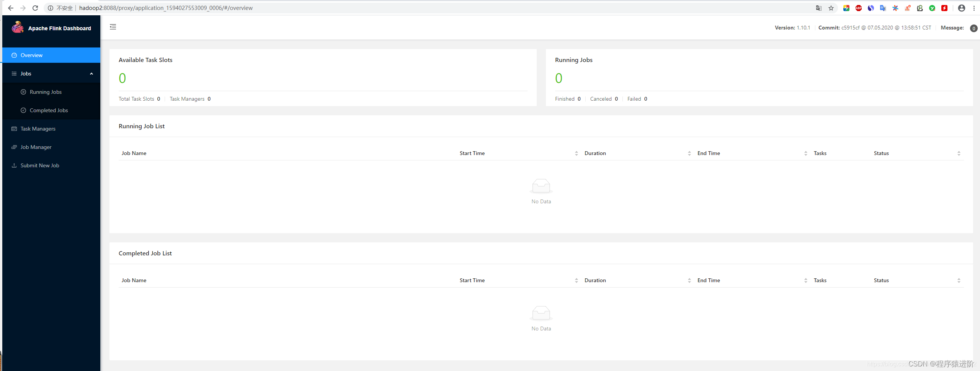Go to Task Managers

click(51, 129)
